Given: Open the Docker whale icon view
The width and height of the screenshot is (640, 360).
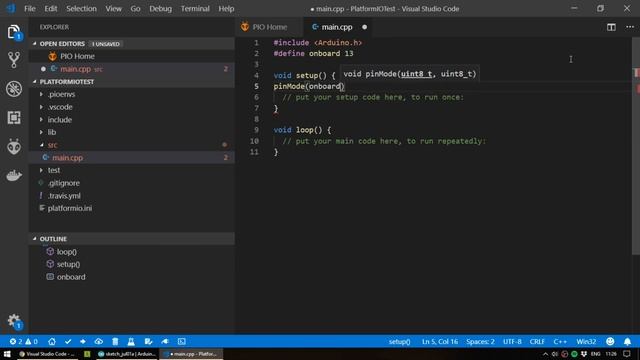Looking at the screenshot, I should coord(13,176).
